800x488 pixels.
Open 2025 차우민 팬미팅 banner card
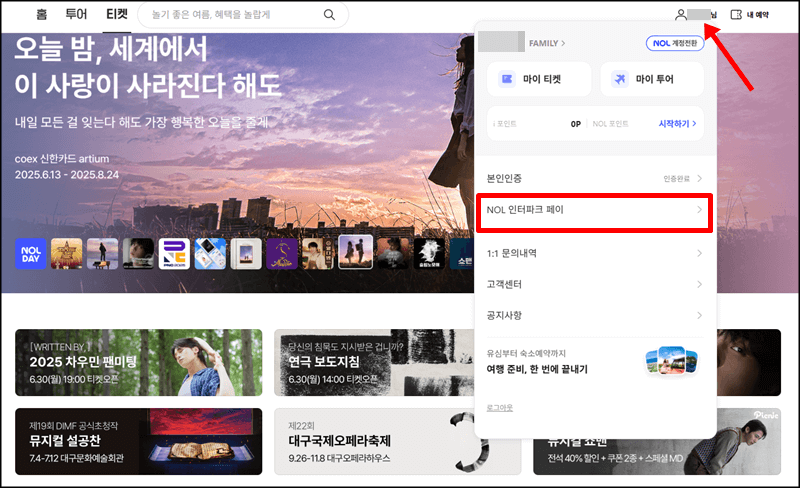139,362
